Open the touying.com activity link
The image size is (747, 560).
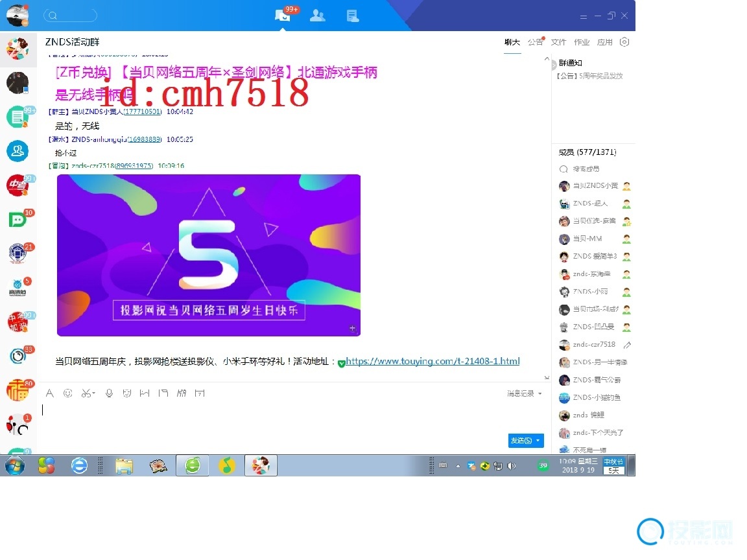(x=433, y=361)
